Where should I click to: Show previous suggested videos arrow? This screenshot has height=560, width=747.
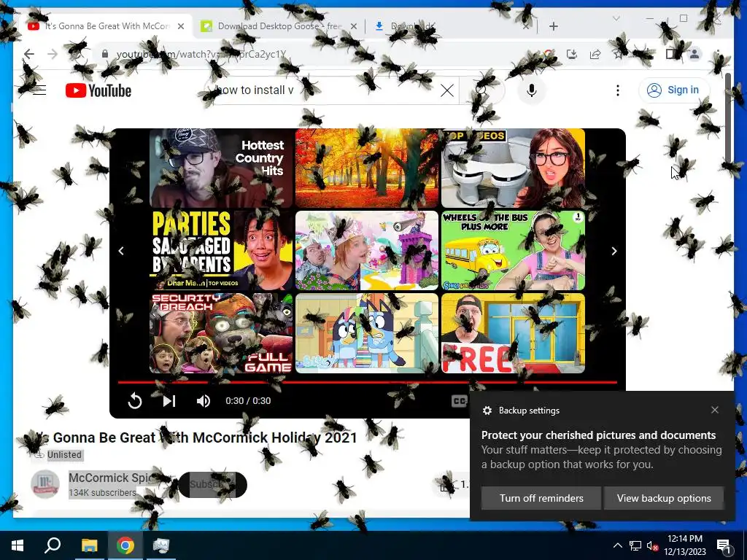(121, 251)
